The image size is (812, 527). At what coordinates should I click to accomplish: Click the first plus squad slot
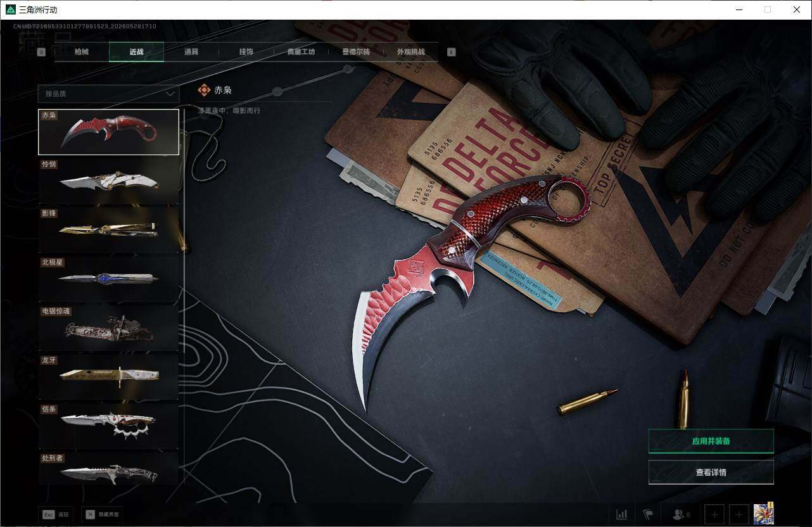tap(714, 514)
